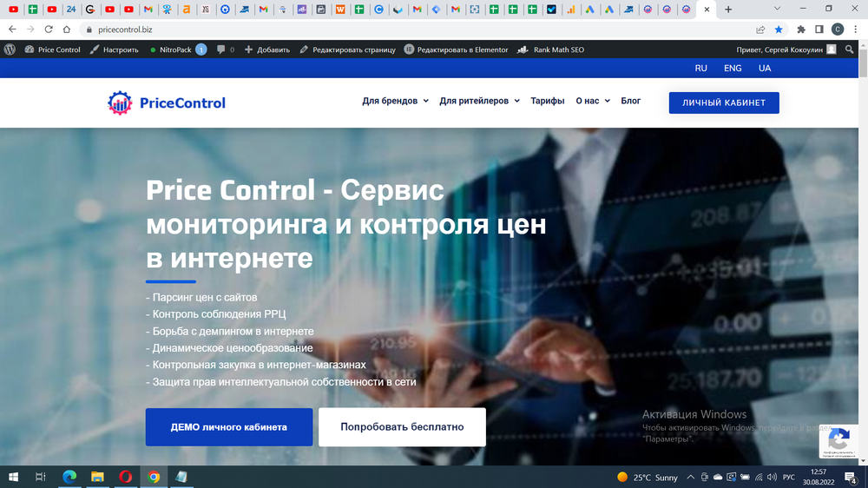Switch to the orange W tab

pyautogui.click(x=340, y=10)
